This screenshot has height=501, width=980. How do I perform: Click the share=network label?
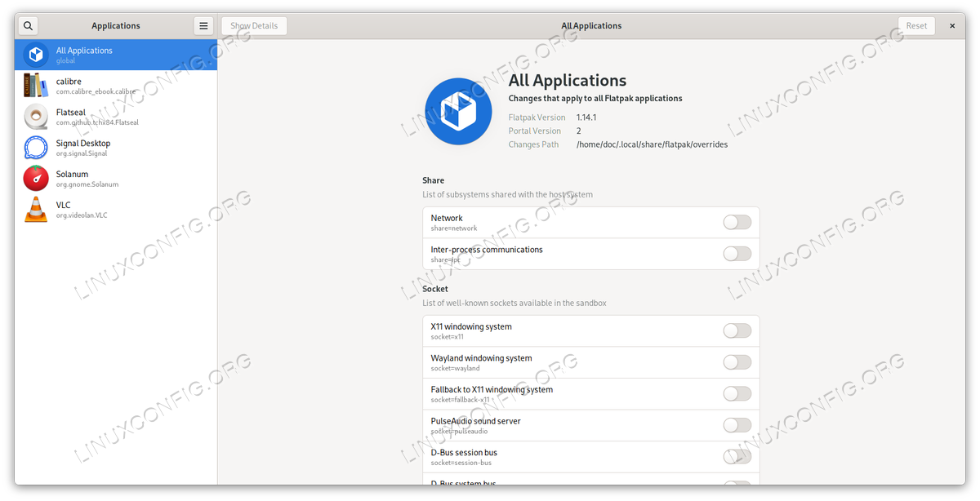pyautogui.click(x=454, y=228)
